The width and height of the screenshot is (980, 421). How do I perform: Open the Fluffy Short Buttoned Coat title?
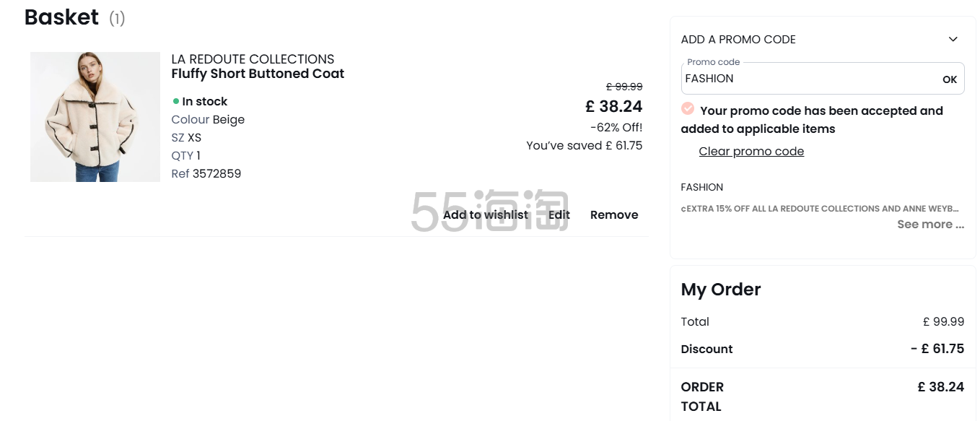(x=258, y=74)
